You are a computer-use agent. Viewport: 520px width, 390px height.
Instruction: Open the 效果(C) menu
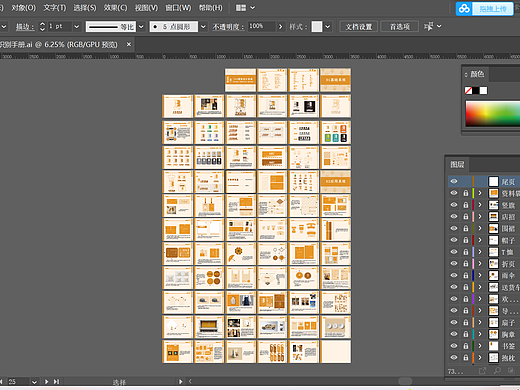coord(115,8)
